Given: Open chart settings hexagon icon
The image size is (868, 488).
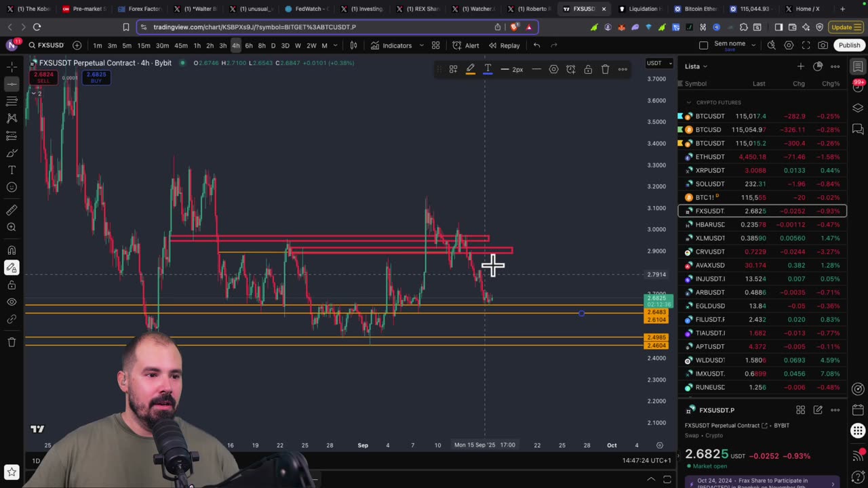Looking at the screenshot, I should click(789, 45).
